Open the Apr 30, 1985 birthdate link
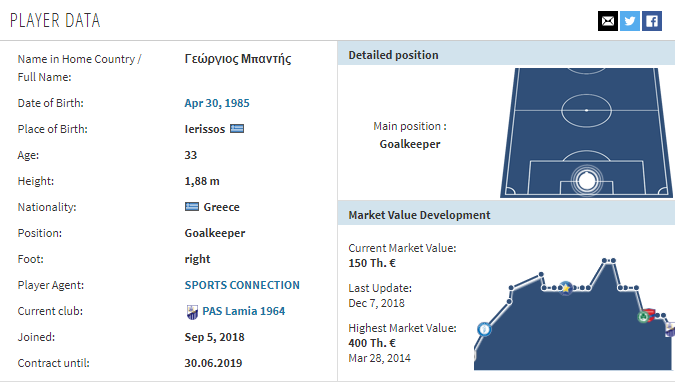Image resolution: width=675 pixels, height=382 pixels. pyautogui.click(x=217, y=103)
